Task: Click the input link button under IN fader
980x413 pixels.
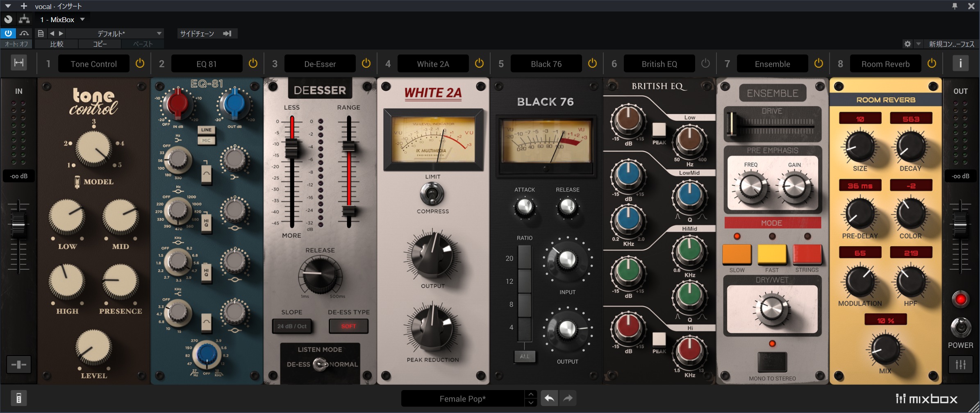Action: pyautogui.click(x=19, y=364)
